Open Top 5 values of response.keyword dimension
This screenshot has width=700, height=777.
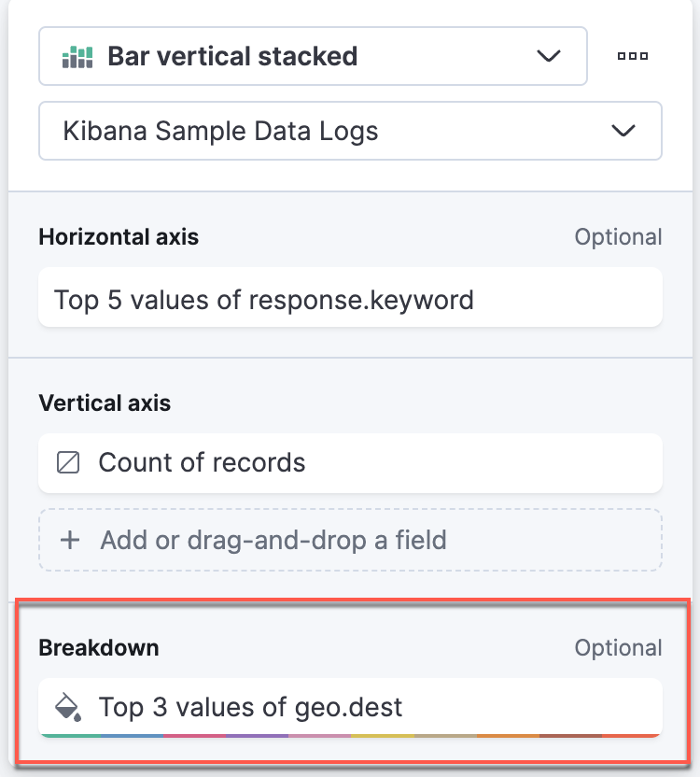[x=350, y=297]
